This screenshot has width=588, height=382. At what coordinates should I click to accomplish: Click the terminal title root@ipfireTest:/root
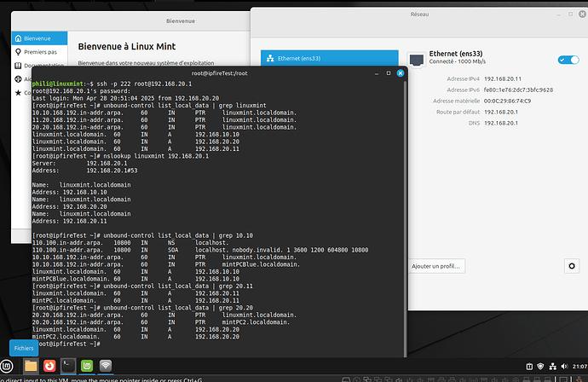[219, 73]
